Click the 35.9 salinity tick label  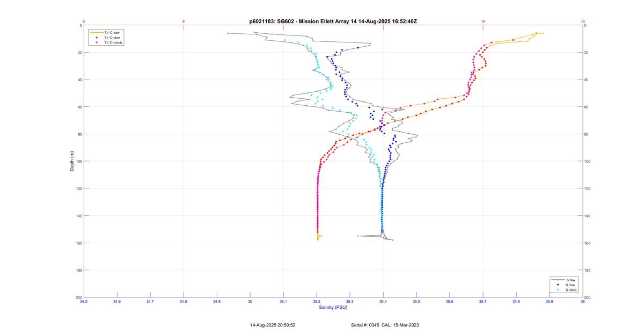tap(550, 302)
